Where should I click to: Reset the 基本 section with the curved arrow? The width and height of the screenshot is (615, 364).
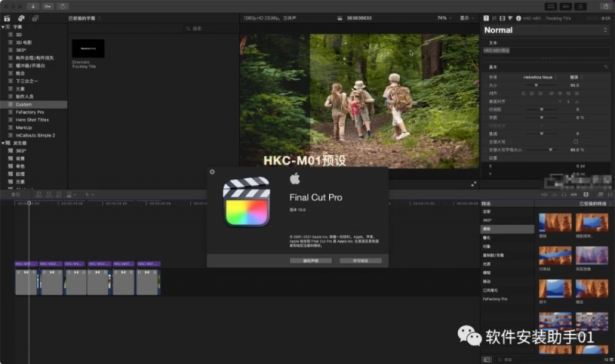(x=606, y=68)
